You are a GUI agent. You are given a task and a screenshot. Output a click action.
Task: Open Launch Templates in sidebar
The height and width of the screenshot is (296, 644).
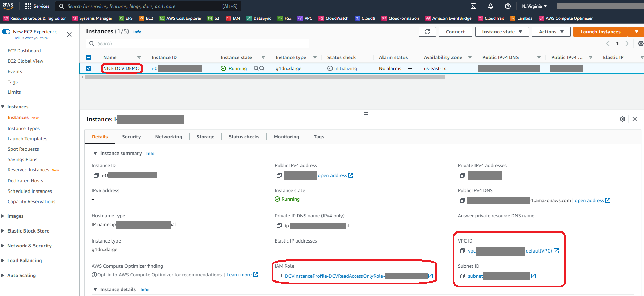point(28,139)
